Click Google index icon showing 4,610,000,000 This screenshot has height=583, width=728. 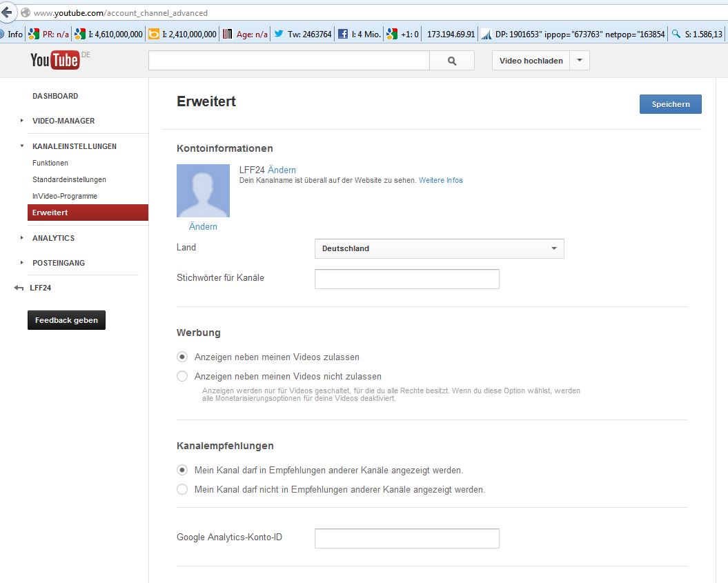(80, 34)
